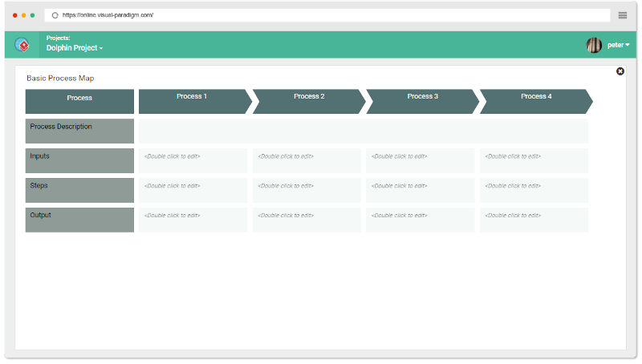Open the browser hamburger menu
The height and width of the screenshot is (364, 642).
(x=622, y=15)
